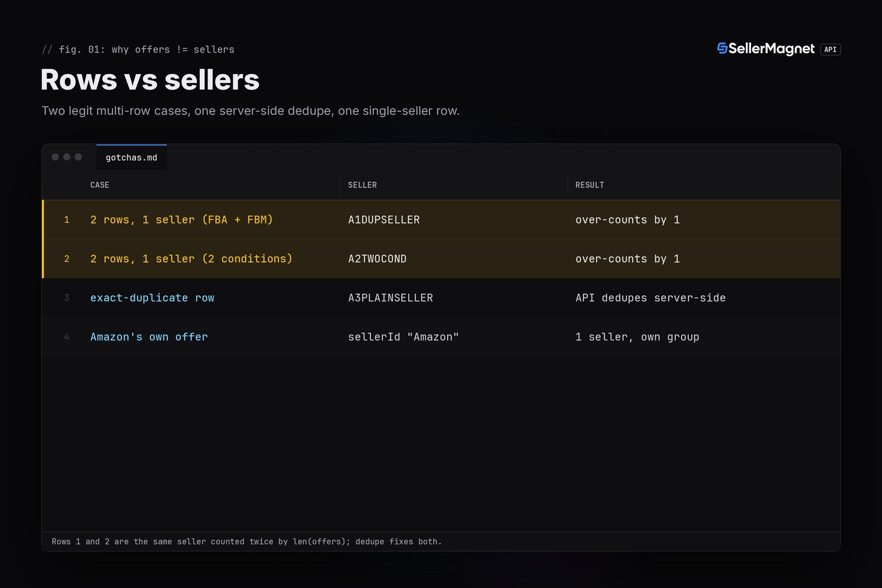Click the "over-counts by 1" result for A1DUPSELLER
This screenshot has width=882, height=588.
[x=628, y=220]
